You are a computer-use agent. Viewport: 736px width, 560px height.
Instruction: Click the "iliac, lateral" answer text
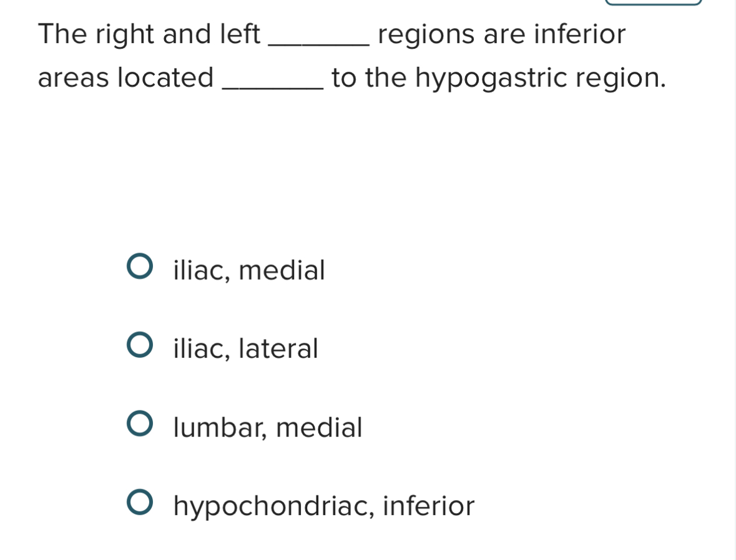tap(245, 348)
